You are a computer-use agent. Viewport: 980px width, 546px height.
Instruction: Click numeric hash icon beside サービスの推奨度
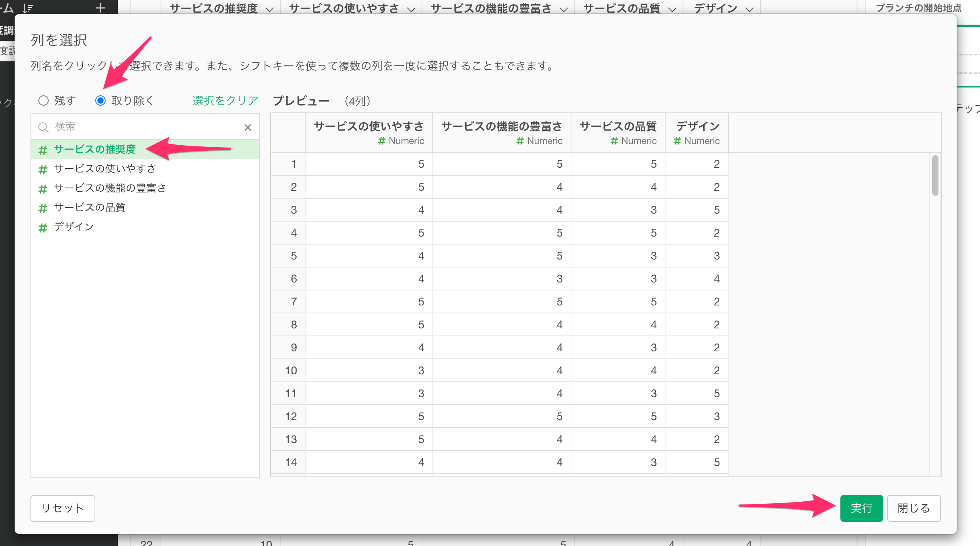point(43,150)
